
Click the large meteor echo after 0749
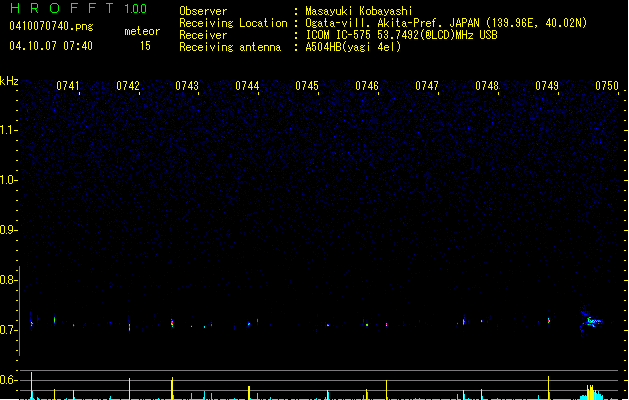pos(591,321)
